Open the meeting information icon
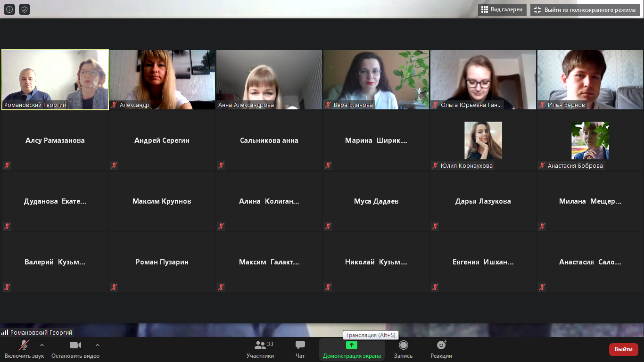 tap(9, 9)
